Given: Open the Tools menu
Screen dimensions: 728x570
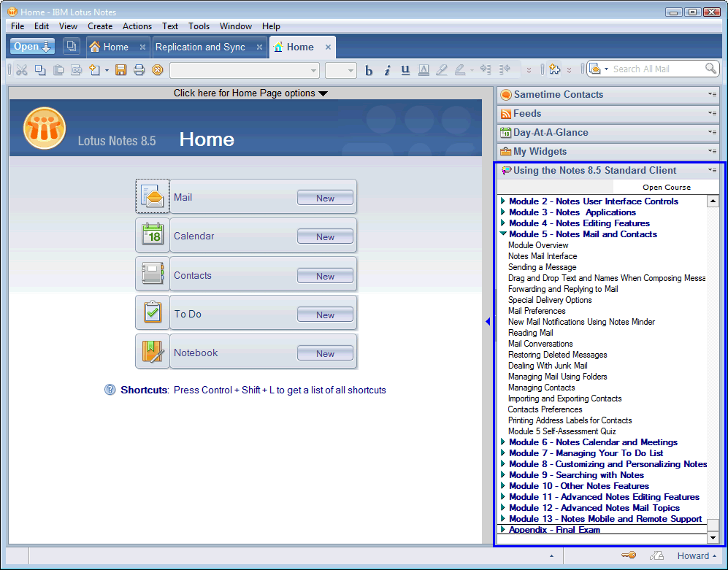Looking at the screenshot, I should tap(199, 26).
